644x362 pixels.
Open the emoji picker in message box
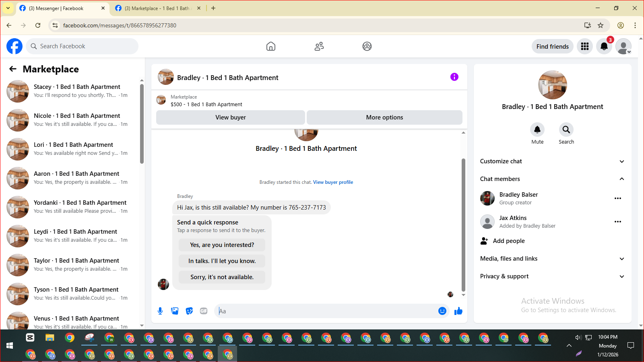point(442,311)
